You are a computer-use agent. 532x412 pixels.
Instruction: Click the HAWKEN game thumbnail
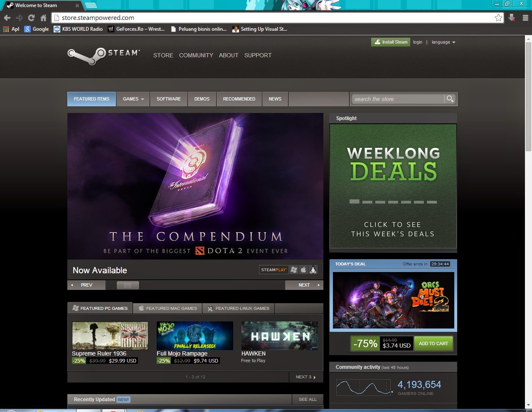[x=279, y=336]
